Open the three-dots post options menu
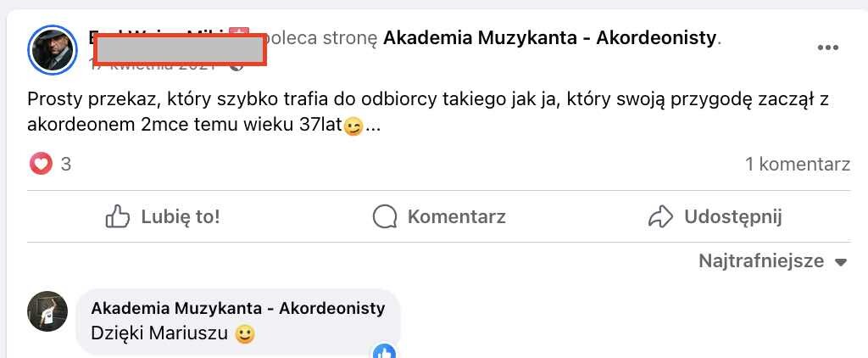Image resolution: width=868 pixels, height=358 pixels. point(827,48)
